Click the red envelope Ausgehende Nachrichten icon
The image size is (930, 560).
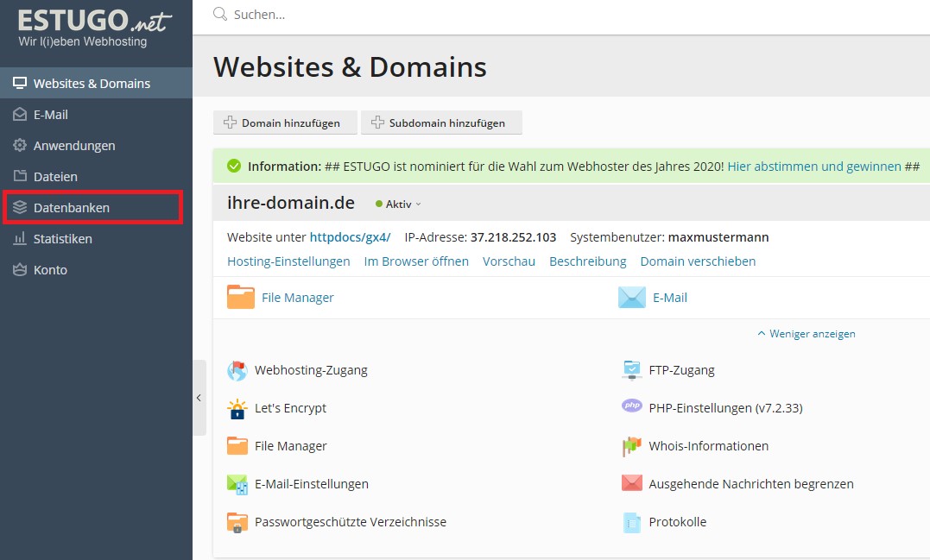point(631,483)
